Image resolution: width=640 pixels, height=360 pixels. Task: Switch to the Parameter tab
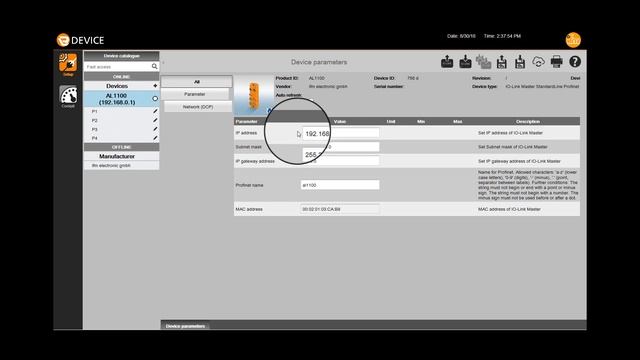pos(195,94)
